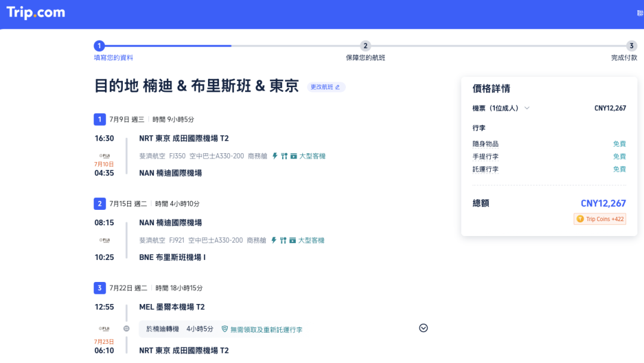644x363 pixels.
Task: Click meal icon on FJ350 flight
Action: [284, 156]
